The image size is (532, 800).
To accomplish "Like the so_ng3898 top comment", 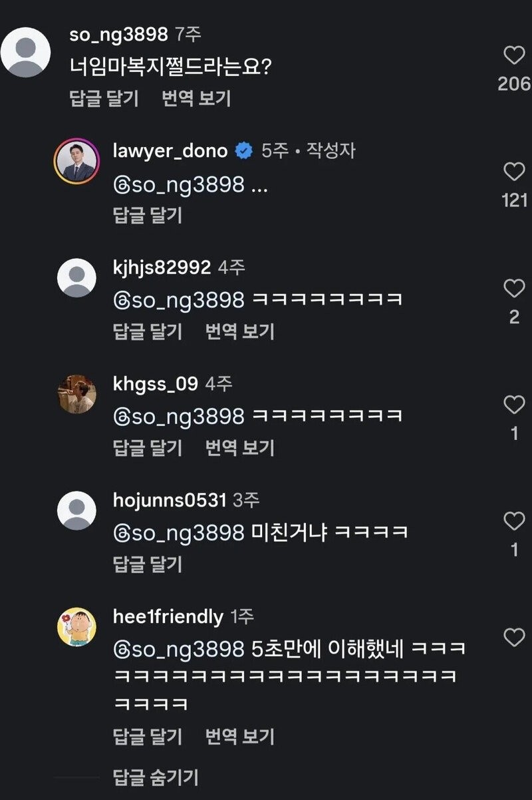I will pos(514,56).
